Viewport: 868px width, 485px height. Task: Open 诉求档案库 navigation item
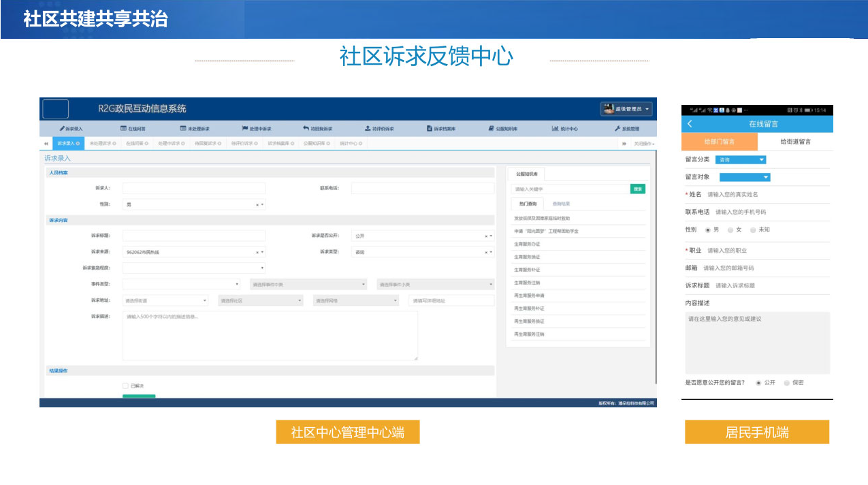point(441,129)
